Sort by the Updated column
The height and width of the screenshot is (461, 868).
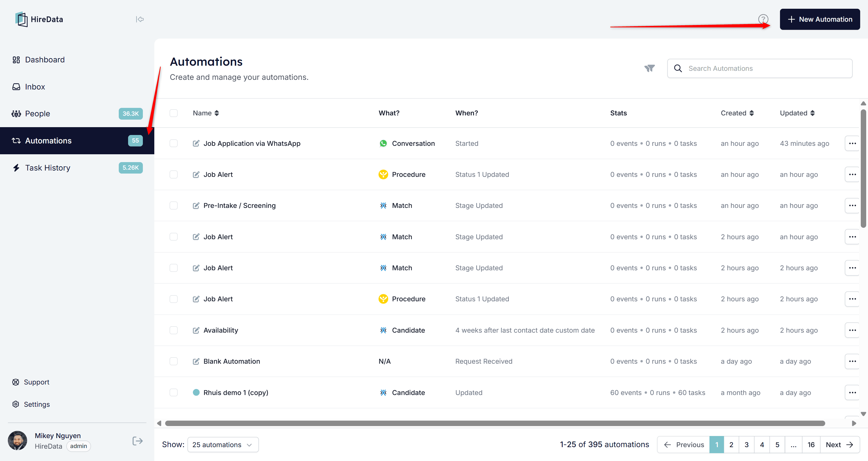(797, 113)
